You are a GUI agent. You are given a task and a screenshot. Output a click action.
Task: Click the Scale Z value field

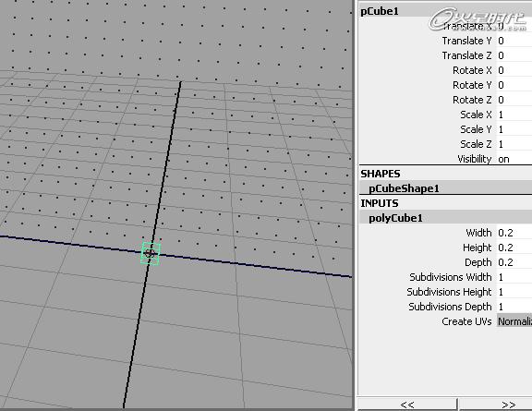pyautogui.click(x=514, y=144)
